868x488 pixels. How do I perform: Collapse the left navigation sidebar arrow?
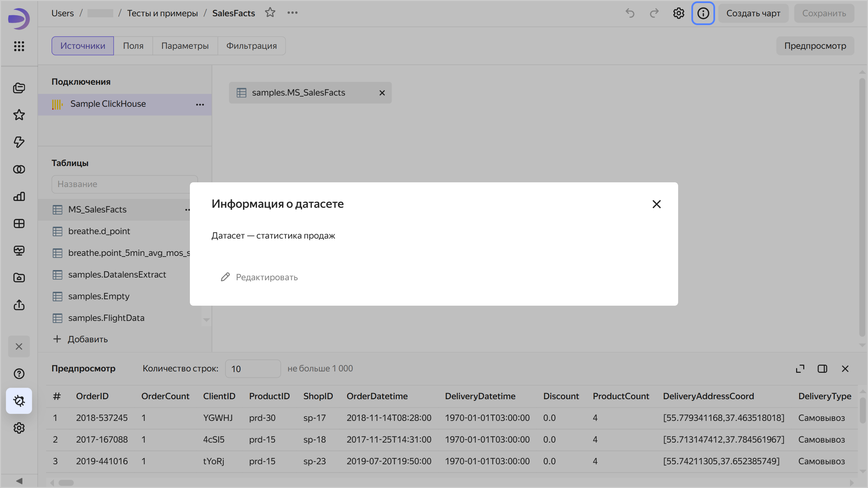pyautogui.click(x=19, y=481)
